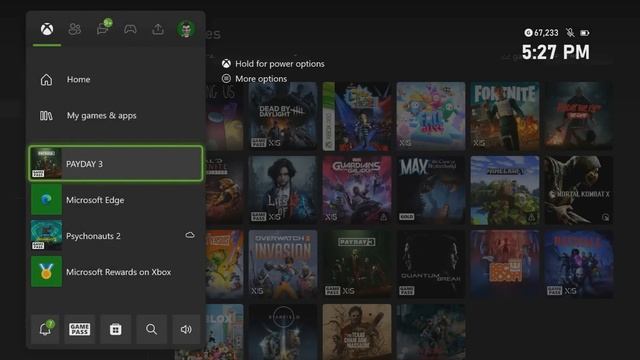Viewport: 640px width, 360px height.
Task: Select the Dead by Daylight game tile
Action: (x=283, y=116)
